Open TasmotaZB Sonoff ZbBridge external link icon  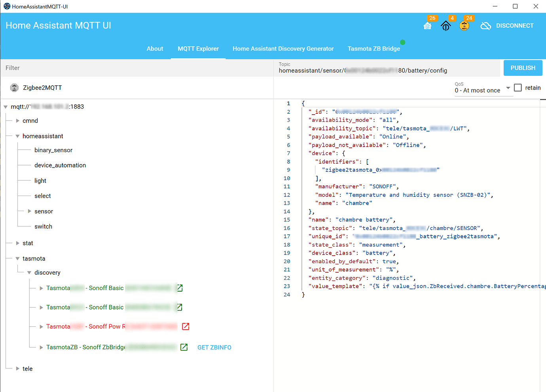pos(184,347)
